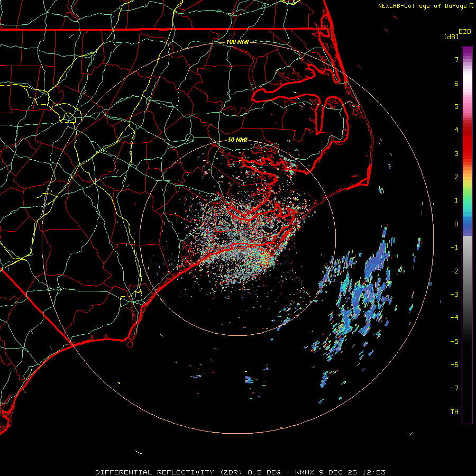The image size is (476, 476).
Task: Click the -6 value on color scale
Action: coord(454,364)
